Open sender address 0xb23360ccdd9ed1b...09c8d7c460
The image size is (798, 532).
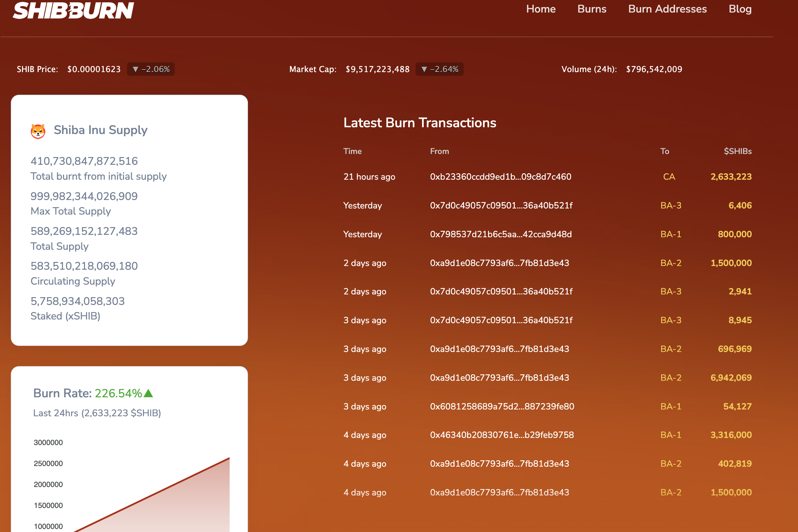[x=500, y=177]
